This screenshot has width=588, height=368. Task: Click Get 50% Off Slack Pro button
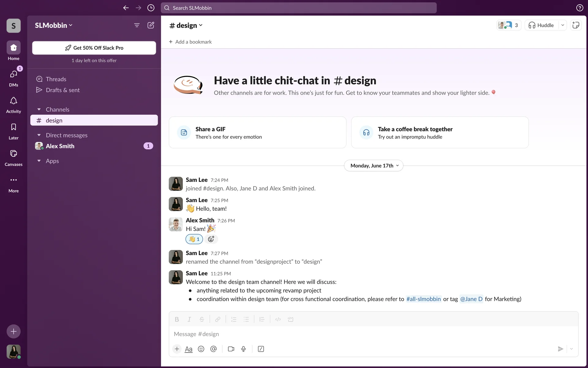click(x=94, y=48)
